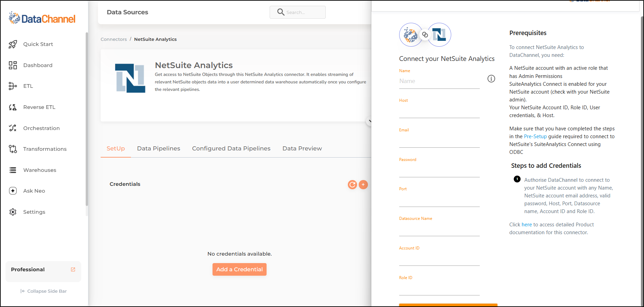Click the Professional plan label
Screen dimensions: 644x307
[28, 270]
